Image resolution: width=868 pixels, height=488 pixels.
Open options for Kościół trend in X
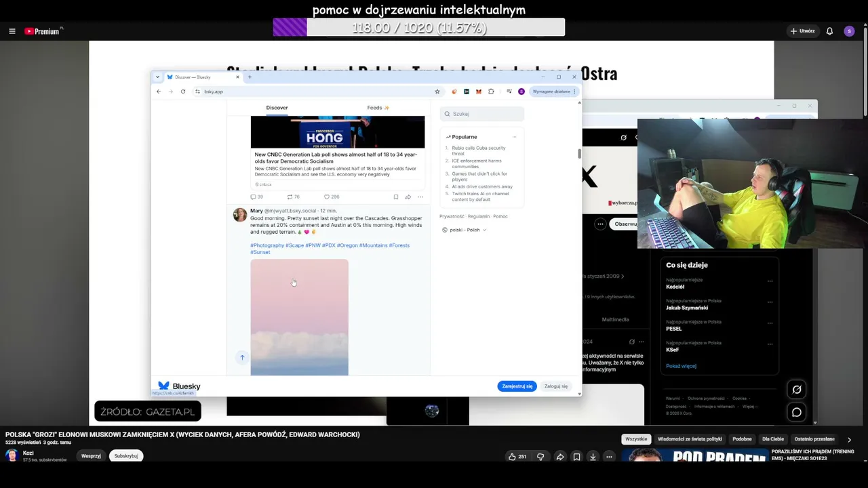click(x=770, y=281)
